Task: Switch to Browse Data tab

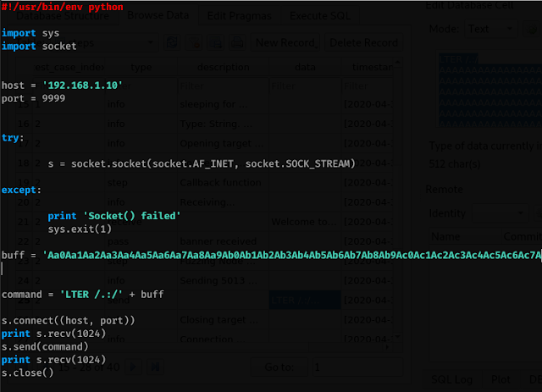Action: click(x=158, y=15)
